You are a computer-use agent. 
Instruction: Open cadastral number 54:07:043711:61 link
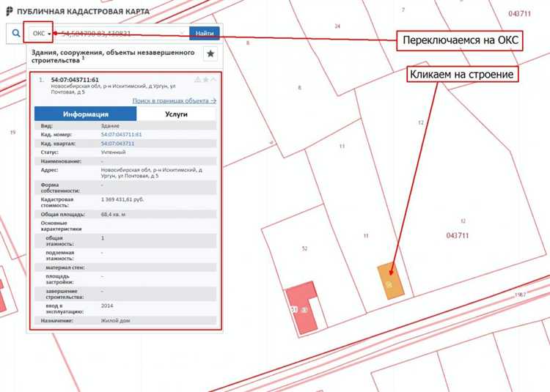pos(121,135)
